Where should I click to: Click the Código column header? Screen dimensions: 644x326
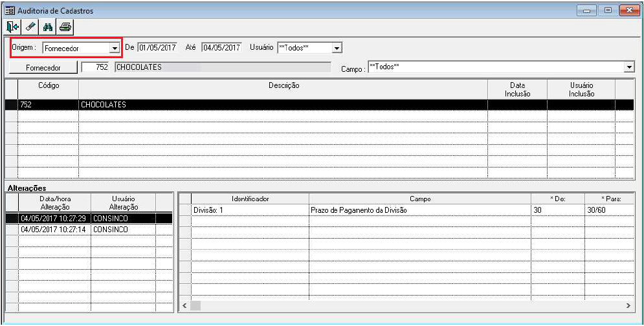[49, 89]
